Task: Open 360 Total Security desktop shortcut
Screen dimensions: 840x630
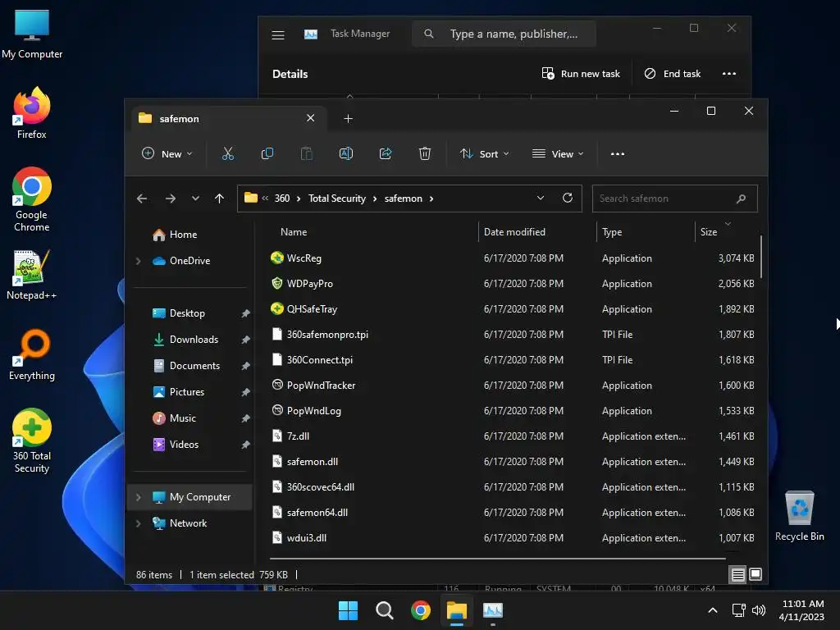Action: pos(32,441)
